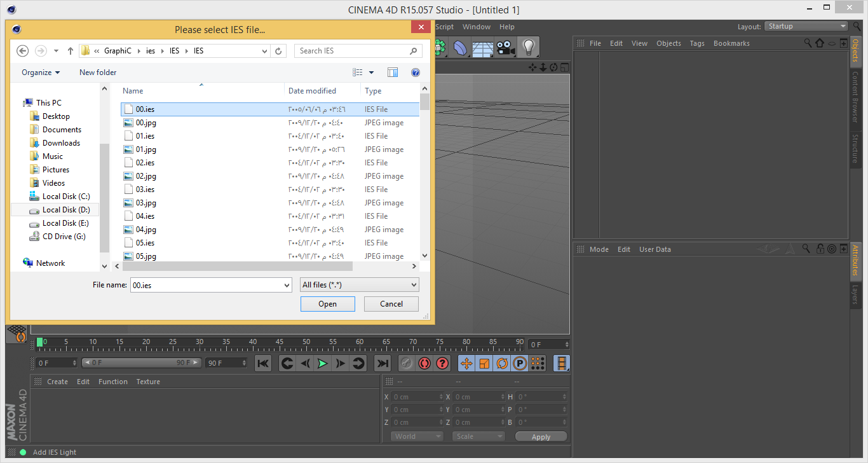Open Tags menu in Object Manager
The height and width of the screenshot is (463, 868).
tap(697, 43)
